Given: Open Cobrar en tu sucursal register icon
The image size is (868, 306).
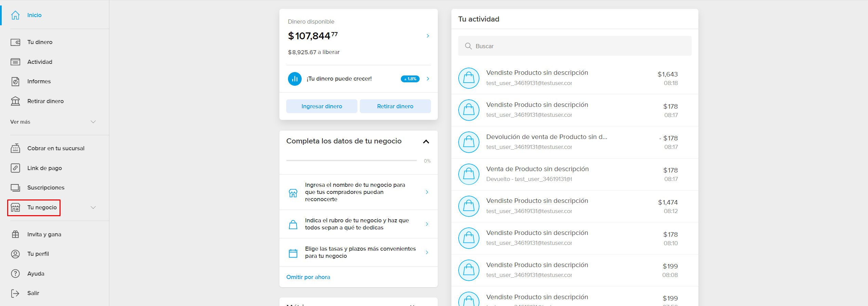Looking at the screenshot, I should [15, 148].
